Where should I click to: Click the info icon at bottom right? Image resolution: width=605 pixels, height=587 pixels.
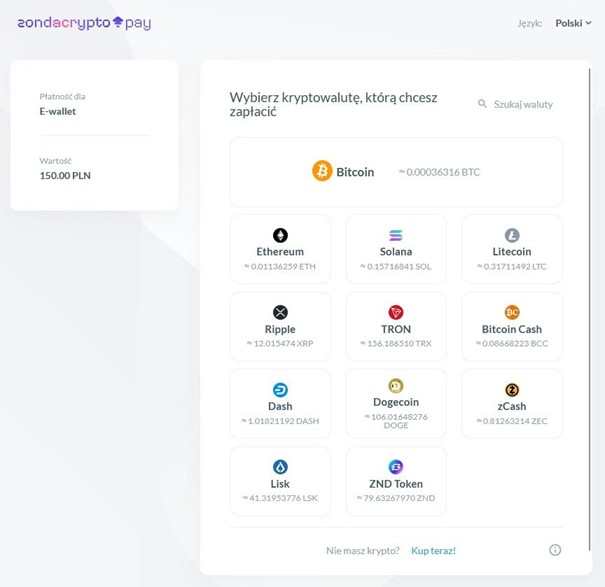pyautogui.click(x=555, y=550)
